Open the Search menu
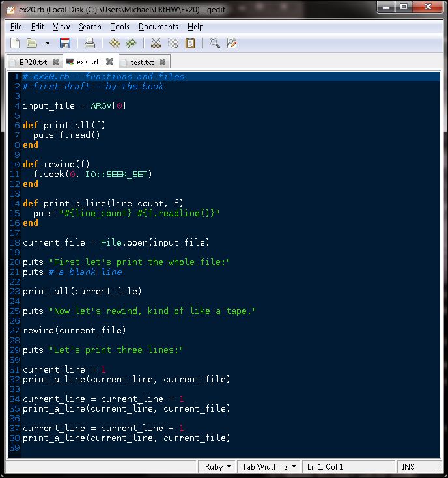Image resolution: width=448 pixels, height=478 pixels. click(x=90, y=27)
